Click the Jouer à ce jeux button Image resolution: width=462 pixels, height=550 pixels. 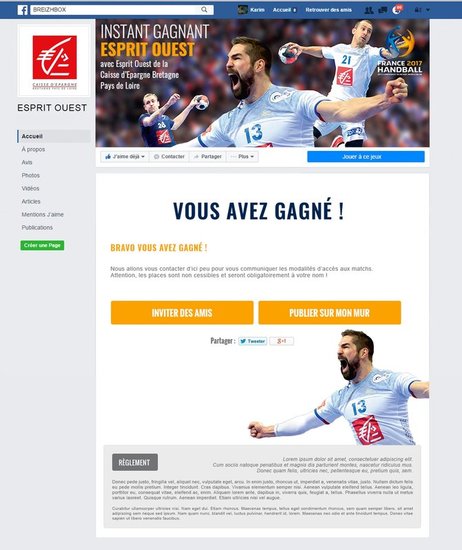(x=366, y=156)
